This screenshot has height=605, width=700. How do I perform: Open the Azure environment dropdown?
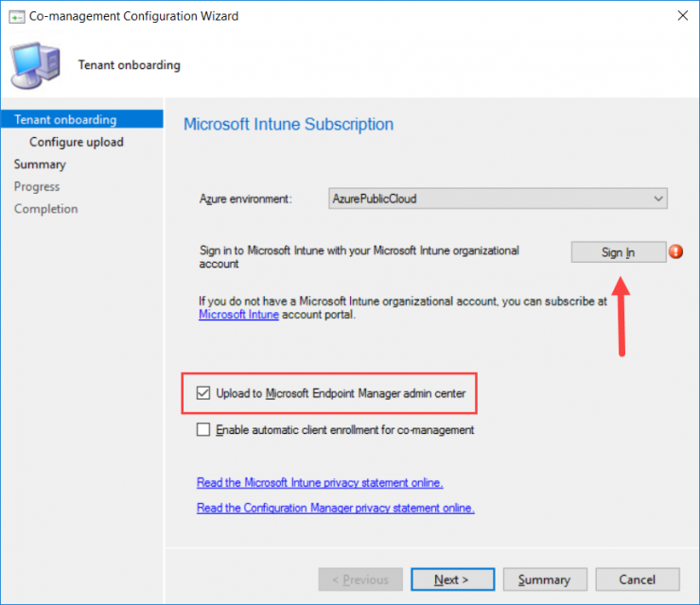pos(498,199)
